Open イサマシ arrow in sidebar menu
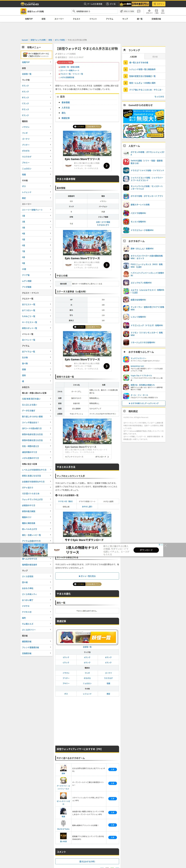 pyautogui.click(x=51, y=127)
